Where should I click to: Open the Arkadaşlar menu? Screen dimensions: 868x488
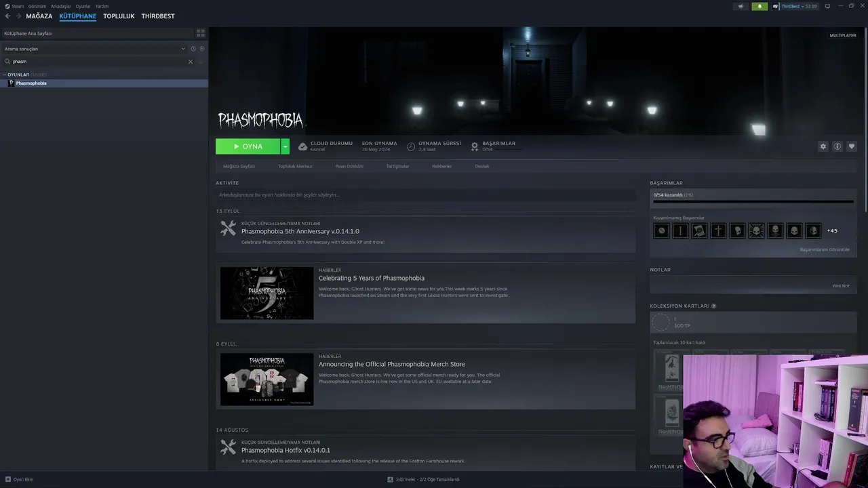pyautogui.click(x=61, y=6)
